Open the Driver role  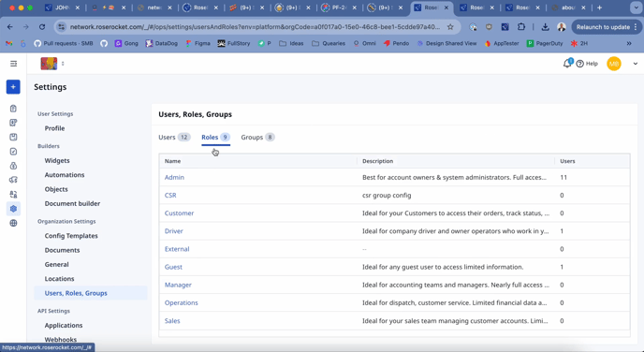click(x=174, y=231)
